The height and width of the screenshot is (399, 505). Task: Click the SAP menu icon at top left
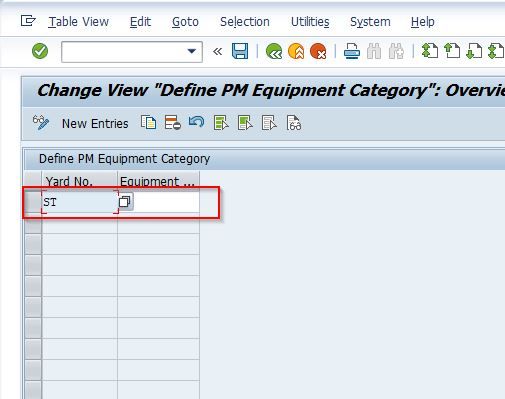pyautogui.click(x=28, y=21)
